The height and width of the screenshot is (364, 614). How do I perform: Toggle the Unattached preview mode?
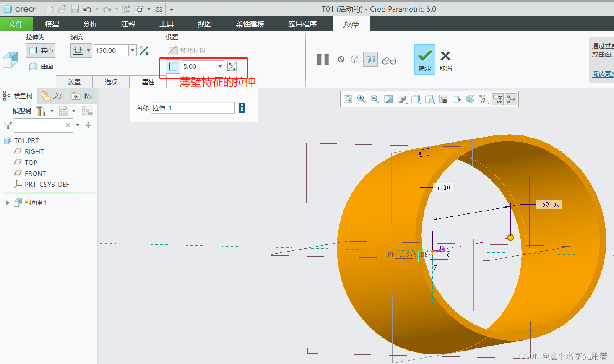(x=356, y=60)
